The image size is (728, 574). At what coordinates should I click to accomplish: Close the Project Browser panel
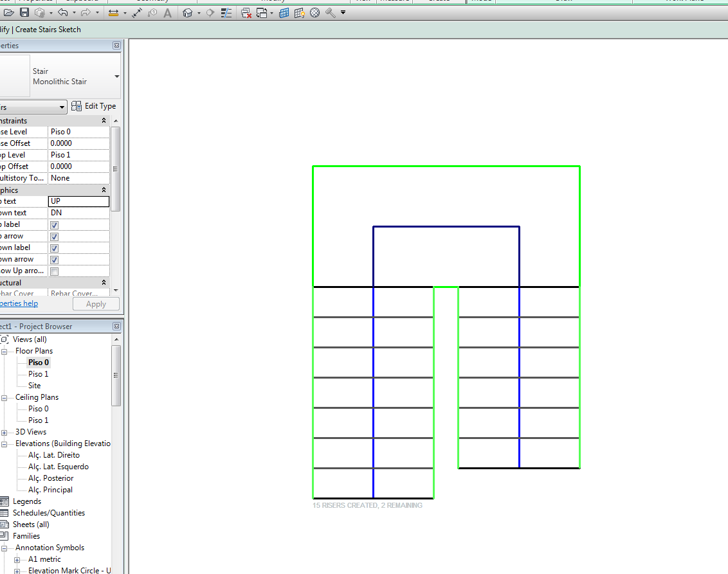click(x=116, y=327)
